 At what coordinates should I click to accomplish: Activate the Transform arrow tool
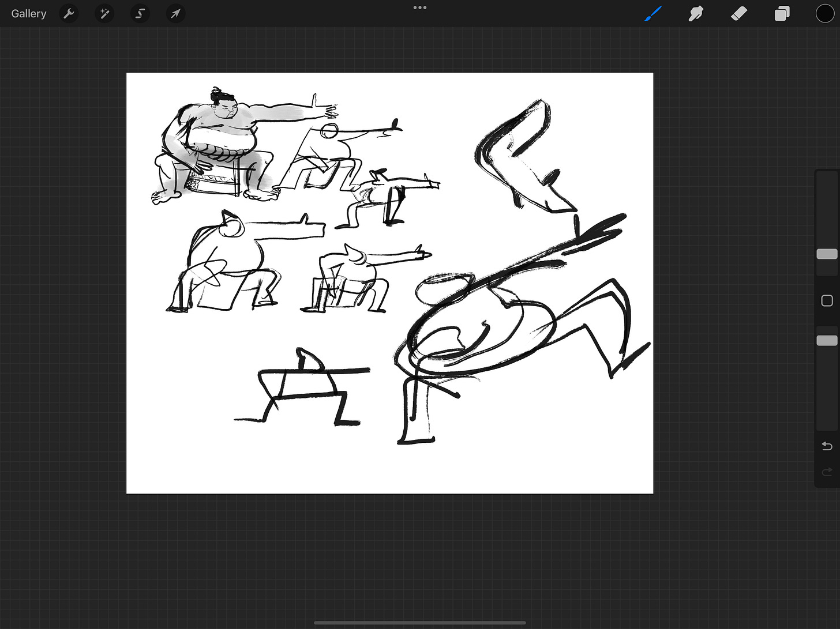pos(175,13)
